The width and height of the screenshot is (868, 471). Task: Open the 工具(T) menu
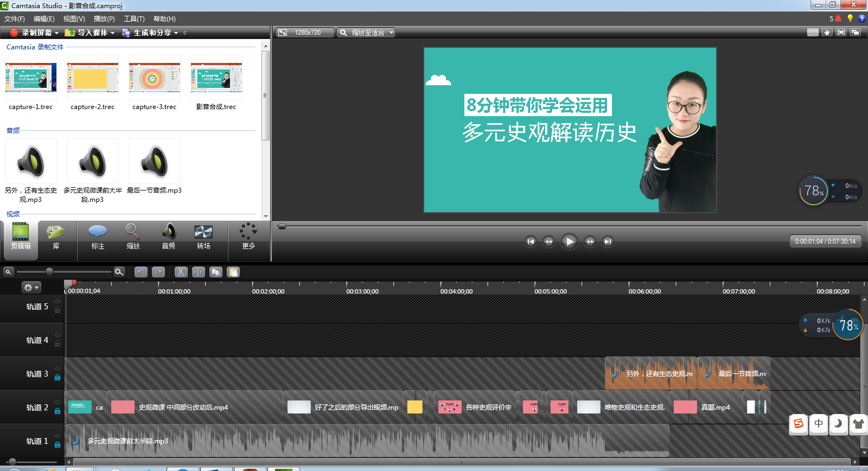point(134,19)
